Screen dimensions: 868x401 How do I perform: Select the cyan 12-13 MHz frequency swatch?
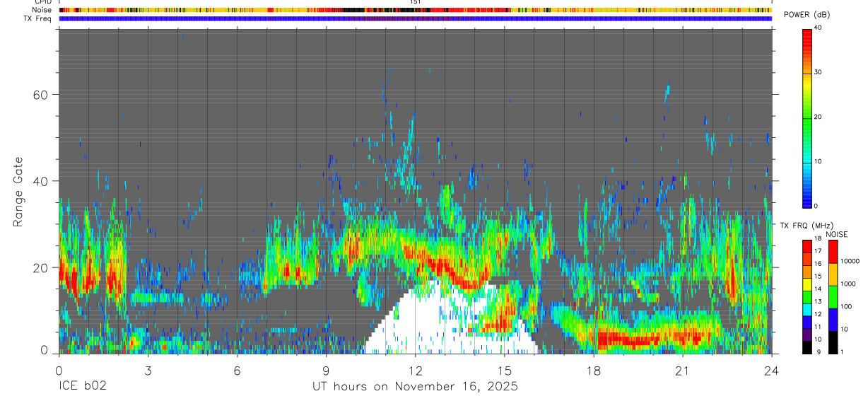807,309
